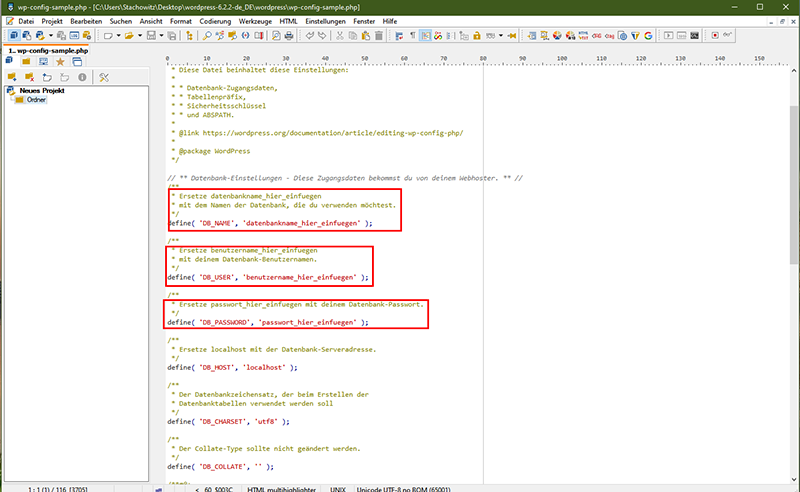Click the Print icon in toolbar
This screenshot has width=800, height=492.
tap(289, 36)
